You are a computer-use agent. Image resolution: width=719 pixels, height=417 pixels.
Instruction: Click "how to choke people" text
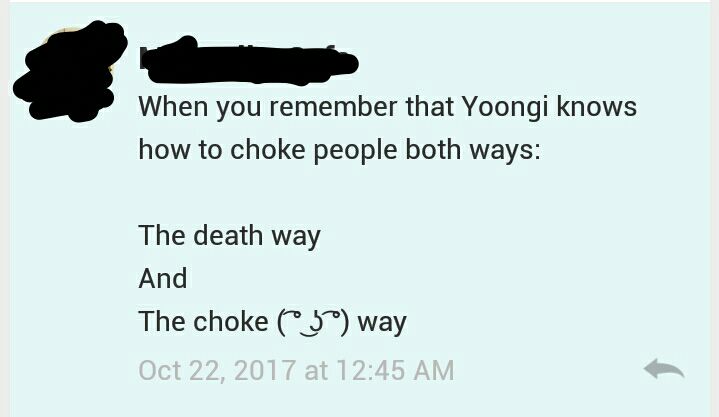pyautogui.click(x=268, y=150)
